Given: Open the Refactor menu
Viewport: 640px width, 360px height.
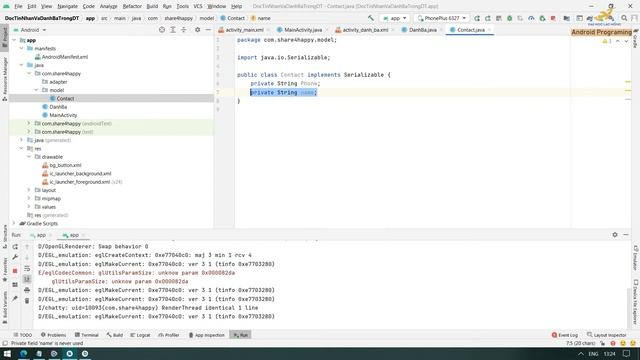Looking at the screenshot, I should [x=132, y=6].
